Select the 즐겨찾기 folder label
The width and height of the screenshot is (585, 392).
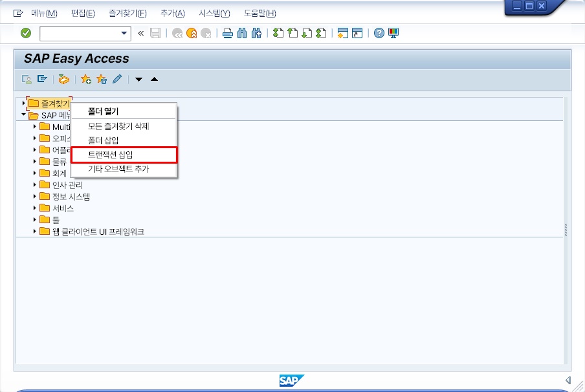[55, 103]
